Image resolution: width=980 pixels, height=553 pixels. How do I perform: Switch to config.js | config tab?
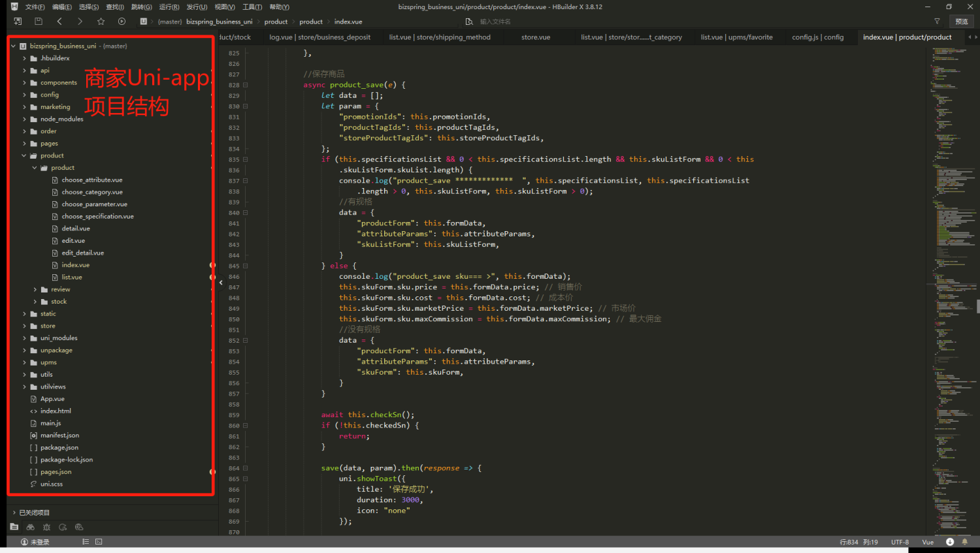(818, 37)
